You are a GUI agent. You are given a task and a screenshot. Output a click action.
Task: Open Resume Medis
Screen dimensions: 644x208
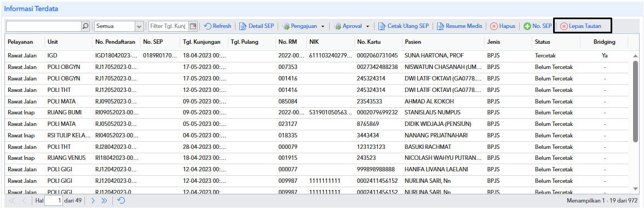point(459,26)
